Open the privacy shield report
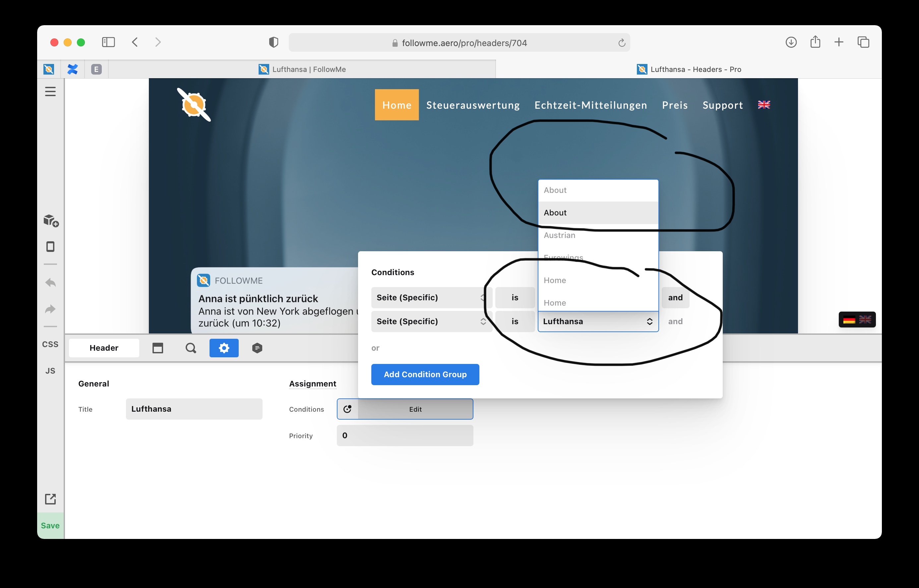Screen dimensions: 919x588 (274, 42)
